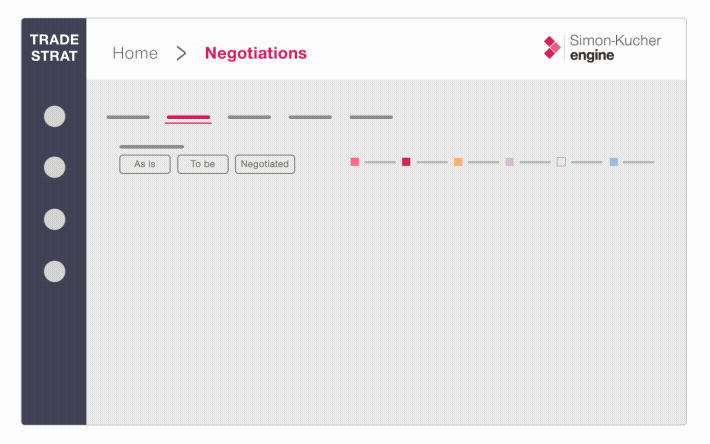
Task: Click the light blue legend square
Action: 614,162
